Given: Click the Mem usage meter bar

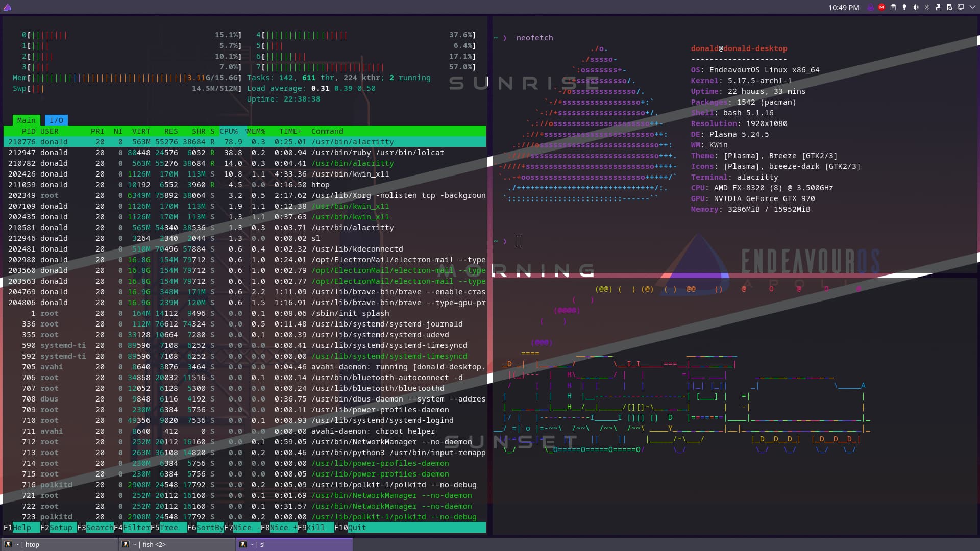Looking at the screenshot, I should 127,78.
